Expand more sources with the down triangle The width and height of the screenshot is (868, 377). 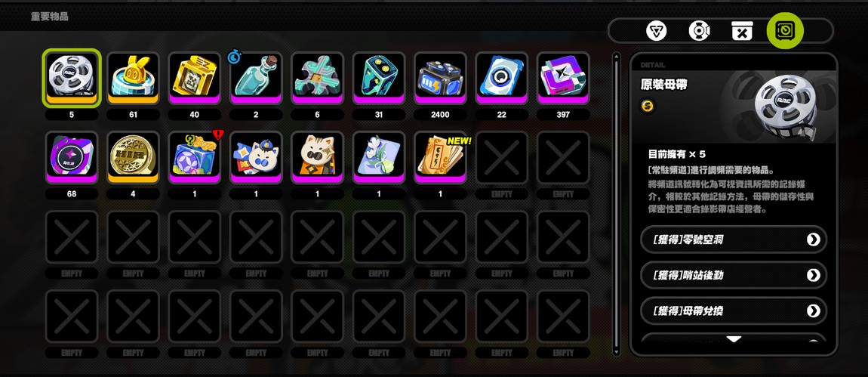pos(734,339)
